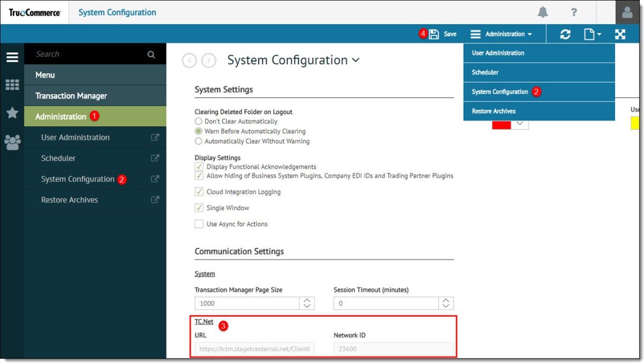The image size is (644, 363).
Task: Open favorites star icon in sidebar
Action: [x=12, y=113]
